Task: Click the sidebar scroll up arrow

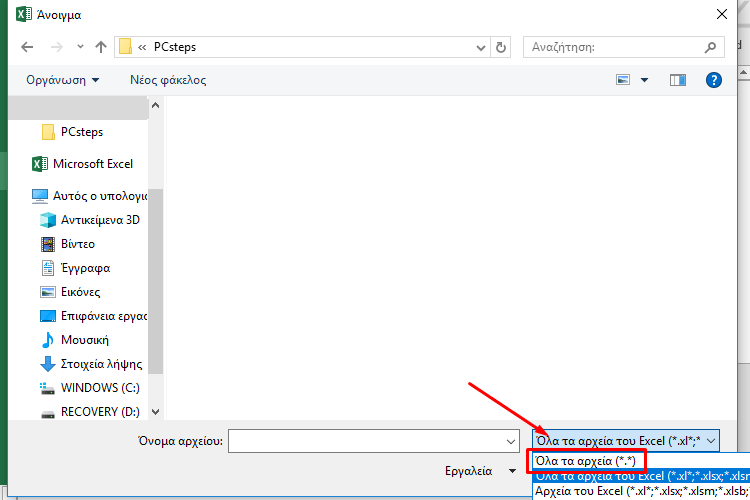Action: pyautogui.click(x=155, y=105)
